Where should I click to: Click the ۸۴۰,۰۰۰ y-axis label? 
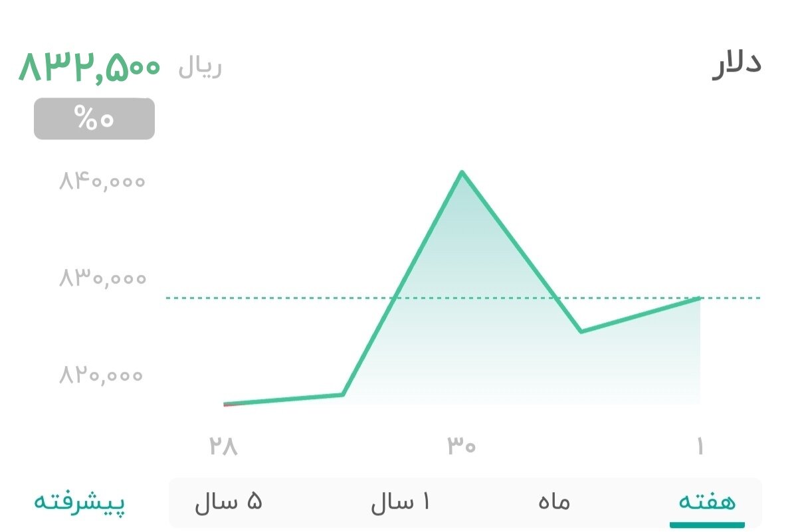tap(102, 181)
